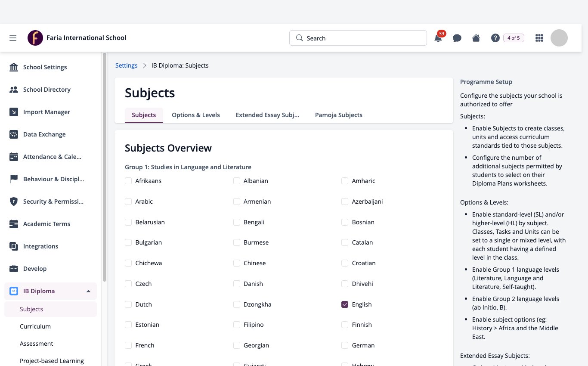
Task: Click the IB Diploma DP icon
Action: [x=14, y=291]
